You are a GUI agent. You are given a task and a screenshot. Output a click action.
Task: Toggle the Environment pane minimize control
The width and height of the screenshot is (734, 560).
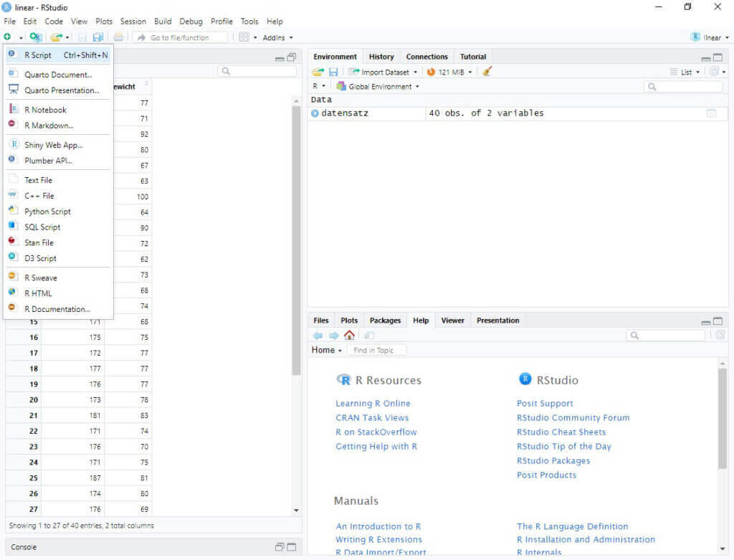tap(705, 57)
